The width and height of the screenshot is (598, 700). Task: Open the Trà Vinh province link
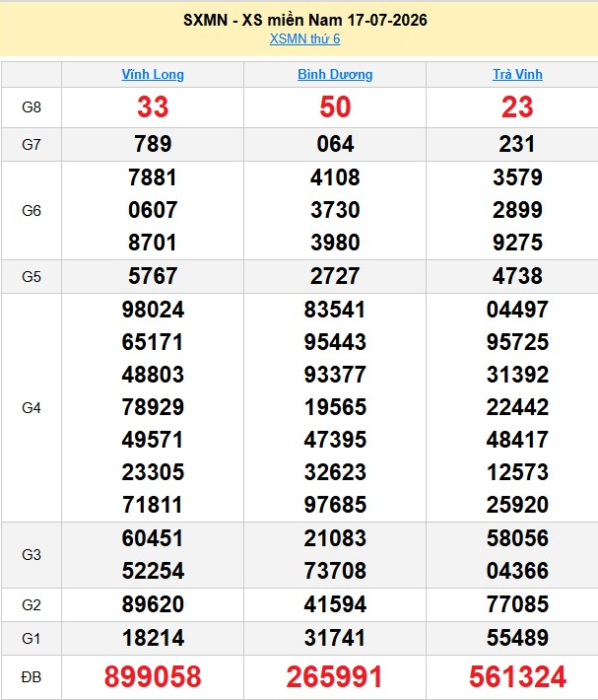click(x=517, y=74)
